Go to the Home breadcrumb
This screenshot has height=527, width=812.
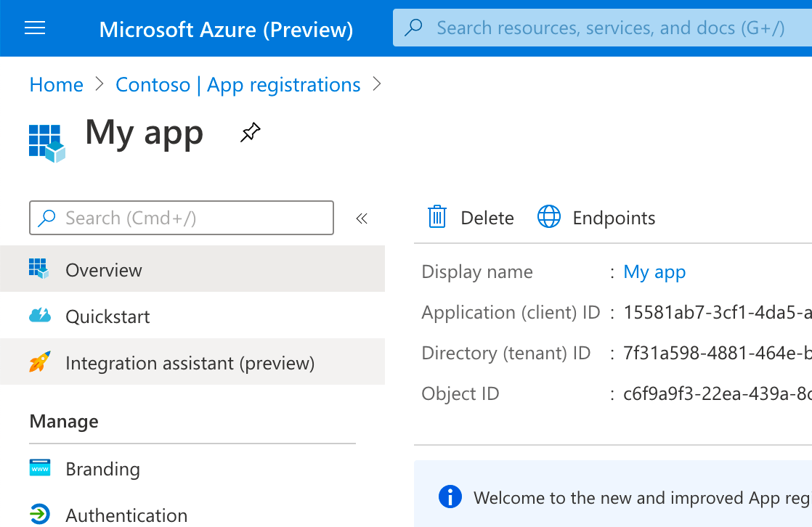point(57,84)
